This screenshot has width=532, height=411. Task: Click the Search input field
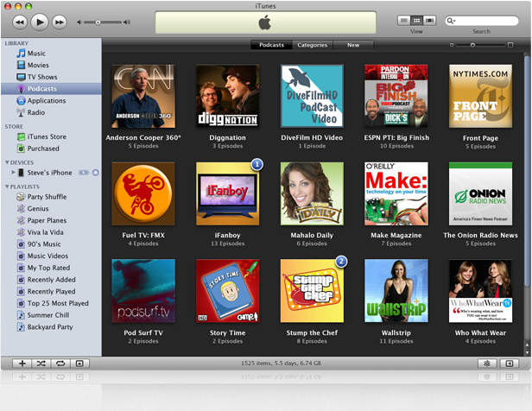482,21
